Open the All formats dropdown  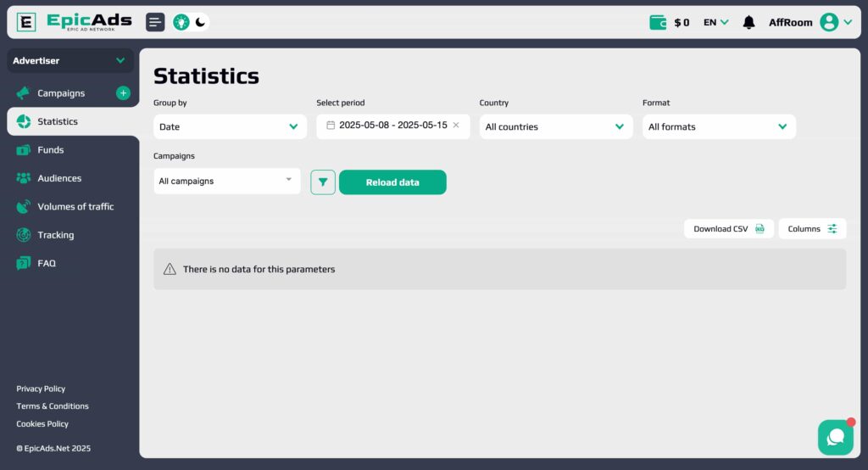pos(719,126)
